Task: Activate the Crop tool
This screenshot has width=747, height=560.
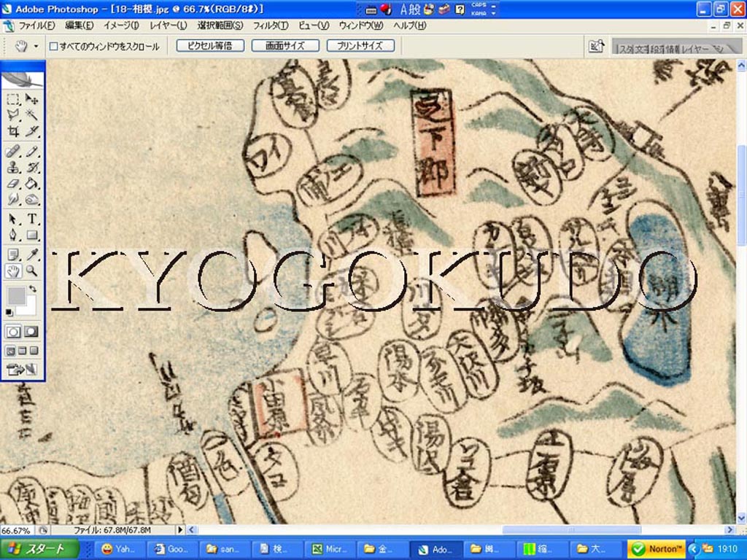Action: click(13, 131)
